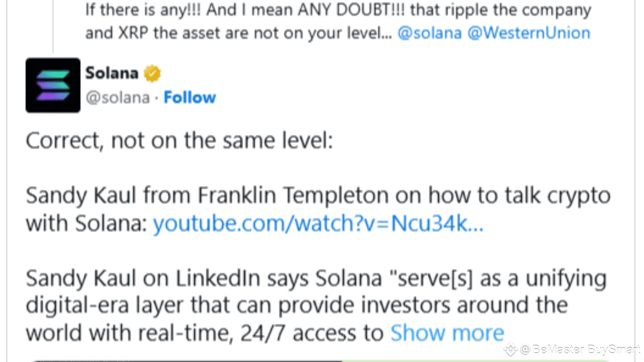Expand the tweet with Show more
The width and height of the screenshot is (644, 362).
447,332
